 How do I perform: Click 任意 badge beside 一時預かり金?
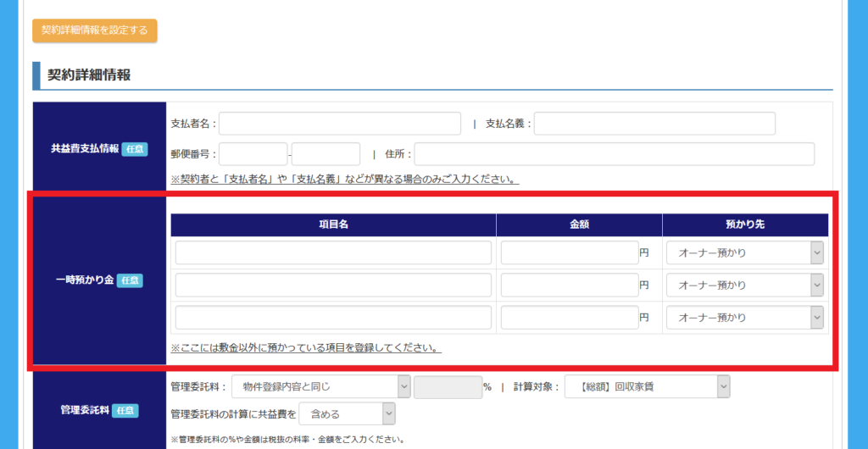(x=130, y=281)
